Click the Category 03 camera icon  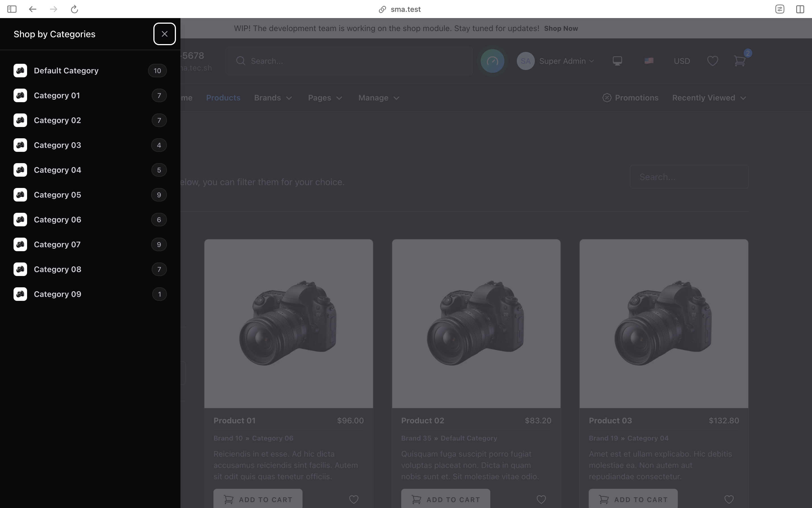[20, 145]
